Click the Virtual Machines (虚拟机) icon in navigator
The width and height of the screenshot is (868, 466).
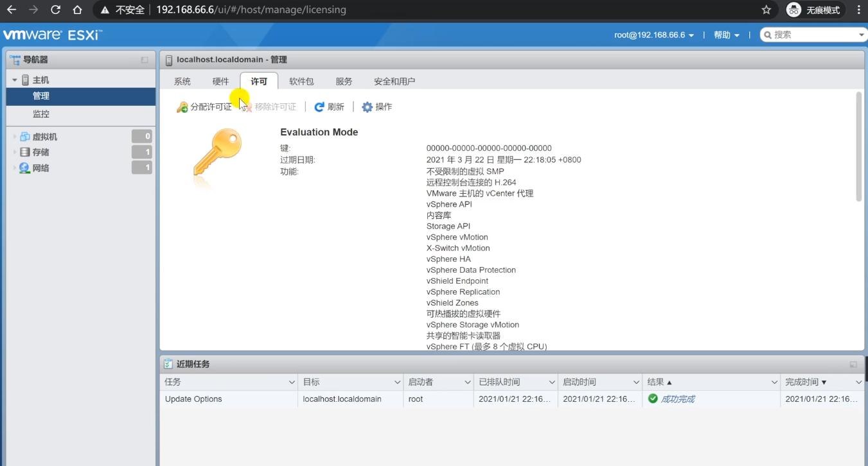(x=25, y=137)
